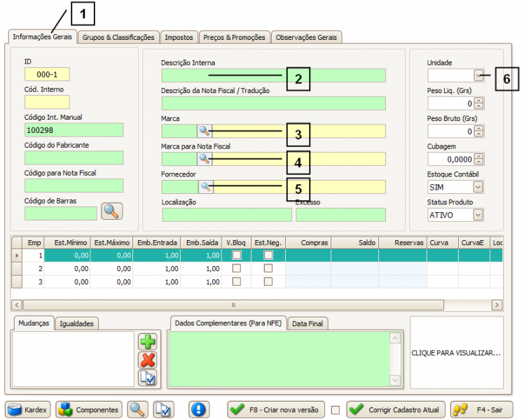Screen dimensions: 524x420
Task: Click the blue exclamation info icon in bottom bar
Action: [x=200, y=409]
